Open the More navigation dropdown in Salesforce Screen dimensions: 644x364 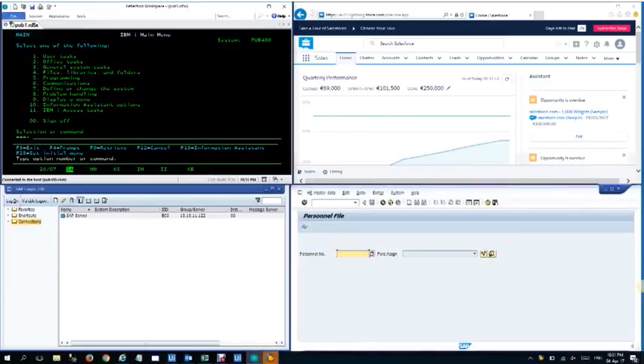[x=611, y=58]
